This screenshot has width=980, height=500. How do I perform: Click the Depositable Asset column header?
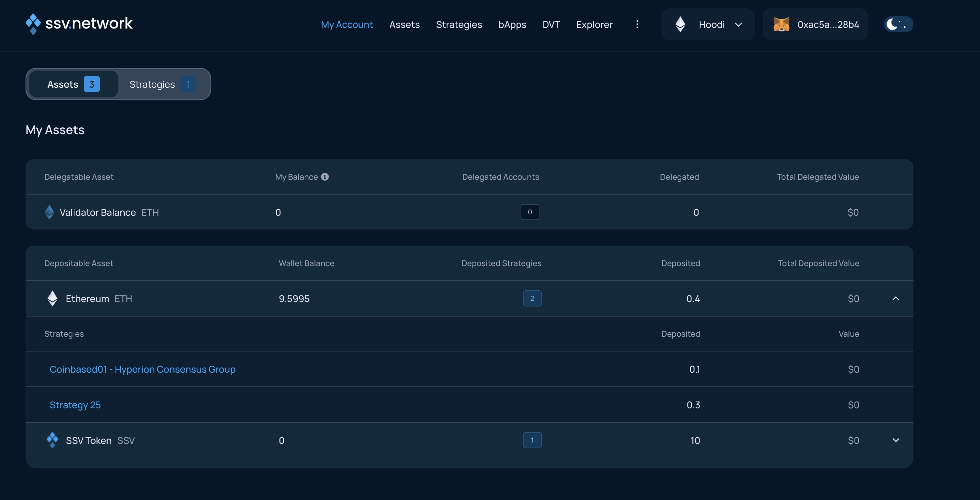click(79, 263)
